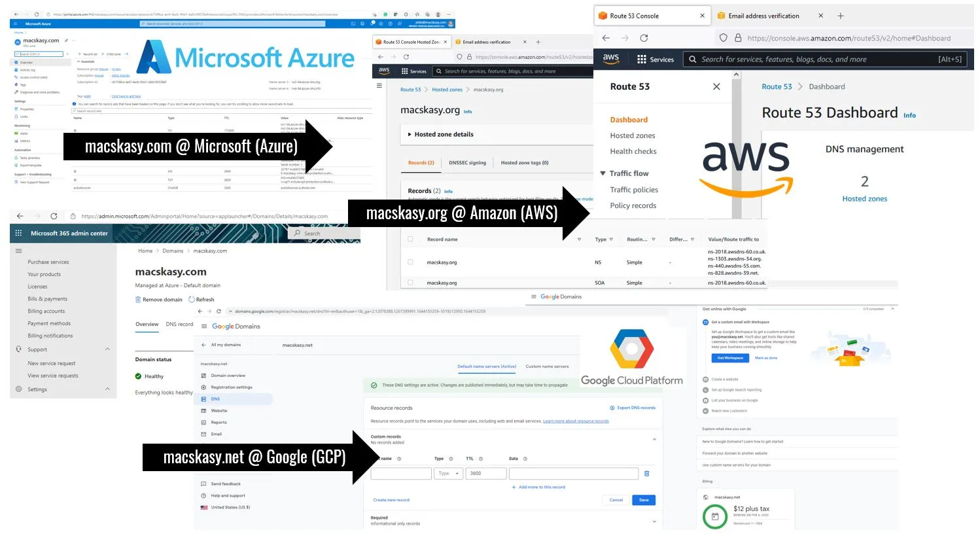Click the TTL field showing 3600
The height and width of the screenshot is (549, 980).
pos(485,473)
